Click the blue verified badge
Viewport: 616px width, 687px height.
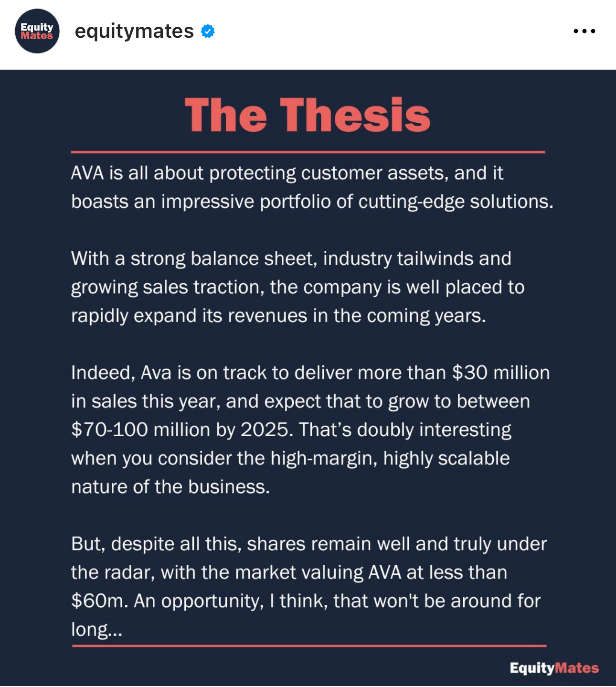[208, 31]
